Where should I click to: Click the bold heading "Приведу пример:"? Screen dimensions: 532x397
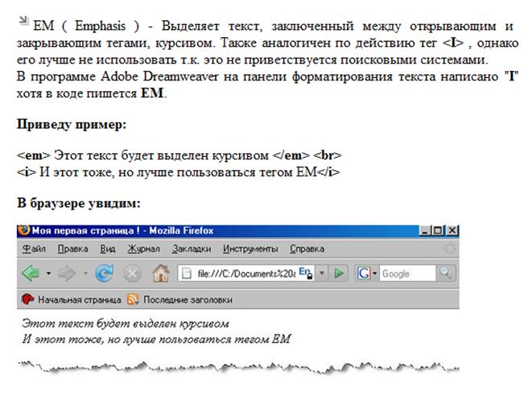[x=72, y=124]
